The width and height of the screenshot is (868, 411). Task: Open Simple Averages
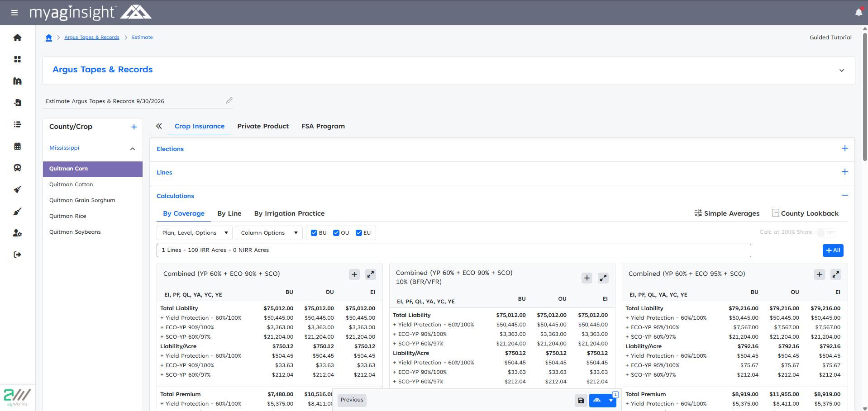(x=727, y=213)
